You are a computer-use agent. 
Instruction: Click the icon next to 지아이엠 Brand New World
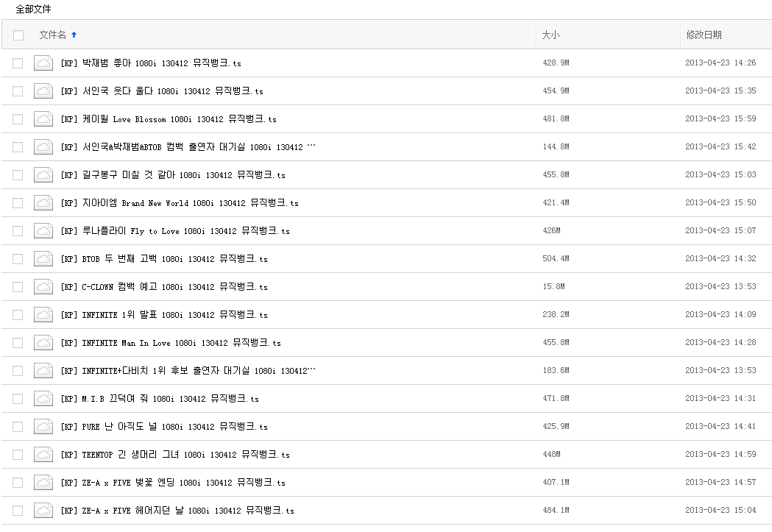(x=43, y=202)
